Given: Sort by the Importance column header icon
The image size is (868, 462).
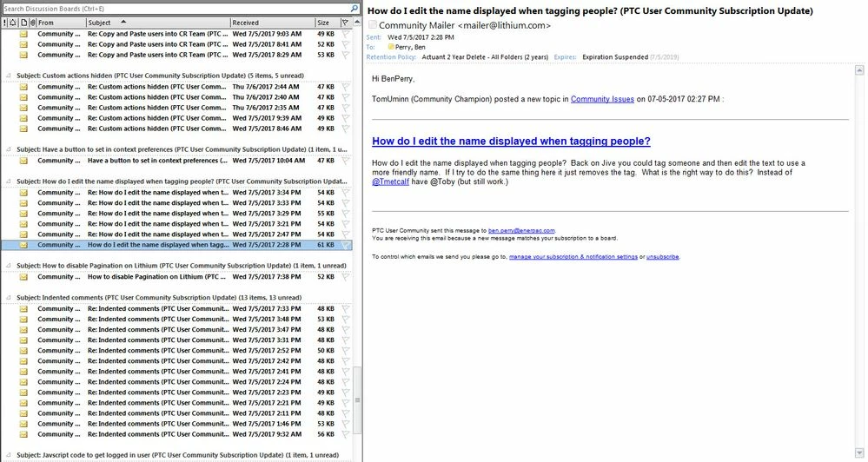Looking at the screenshot, I should pyautogui.click(x=5, y=23).
